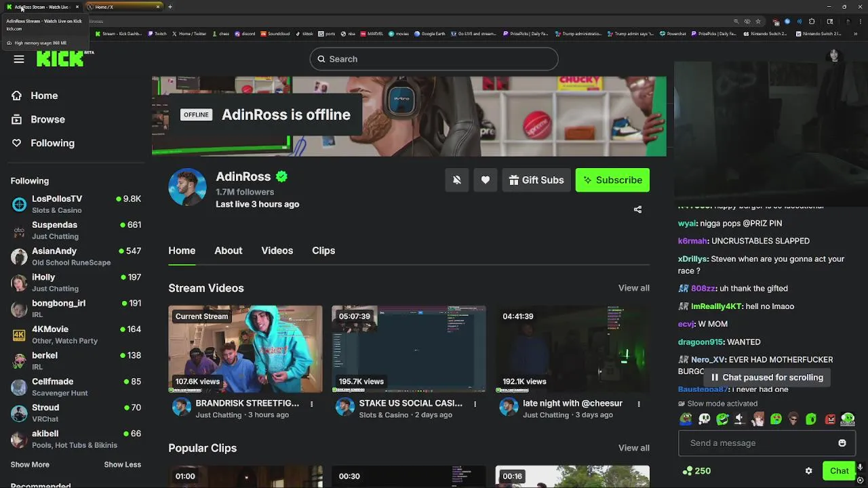Open the MARVEL bookmark
This screenshot has width=868, height=488.
coord(372,33)
